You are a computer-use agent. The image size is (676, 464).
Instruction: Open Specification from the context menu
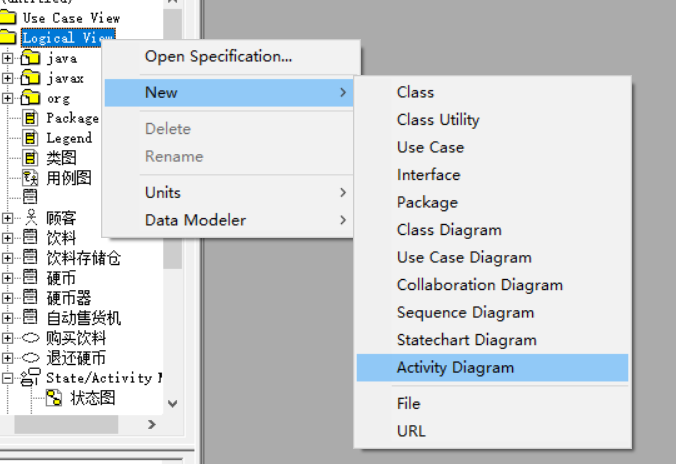pyautogui.click(x=218, y=56)
